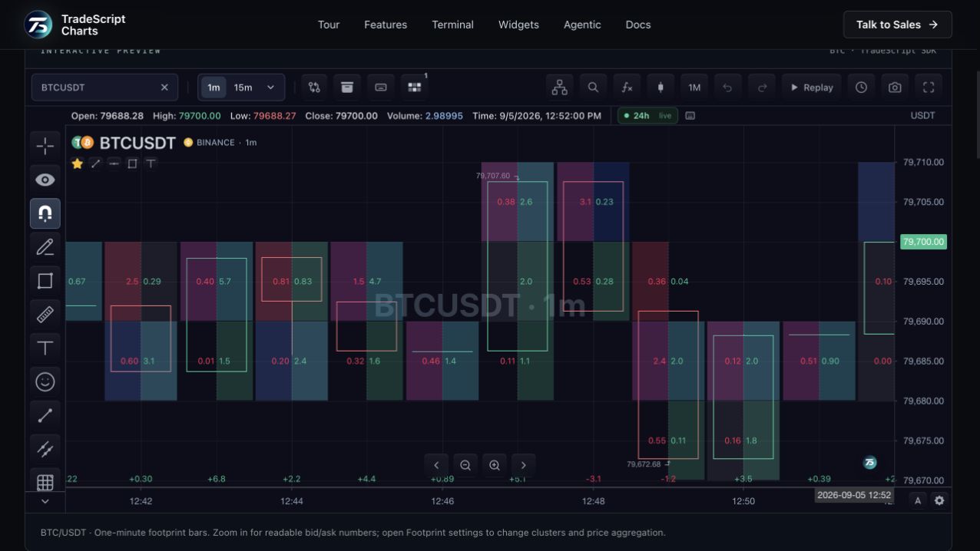Open the chart layout grid icon

415,87
